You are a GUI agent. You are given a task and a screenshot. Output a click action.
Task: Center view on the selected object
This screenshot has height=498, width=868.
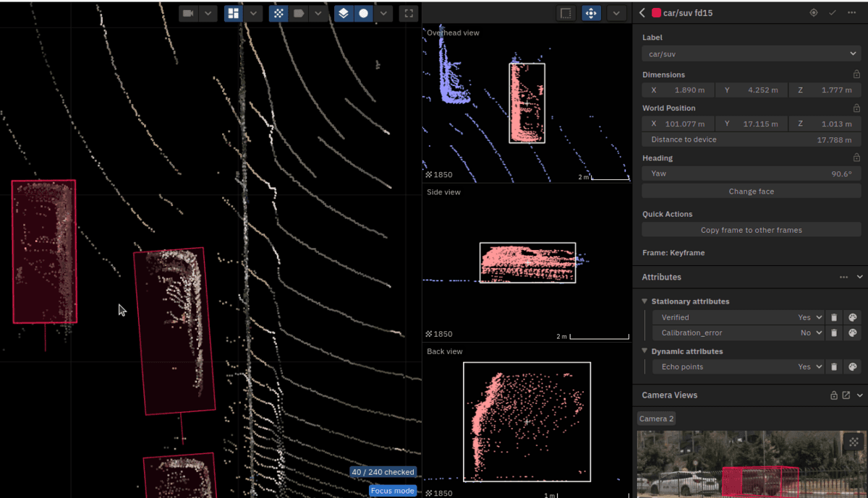point(814,13)
